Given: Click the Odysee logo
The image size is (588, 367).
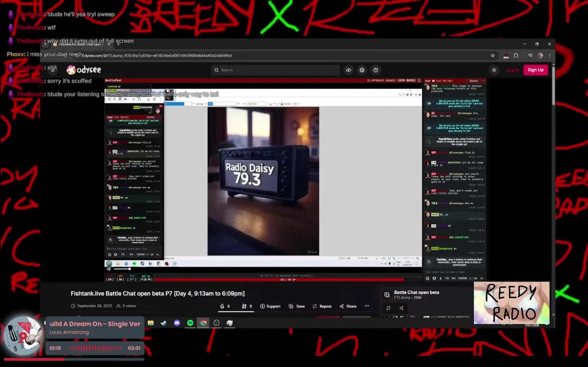Looking at the screenshot, I should pyautogui.click(x=84, y=70).
